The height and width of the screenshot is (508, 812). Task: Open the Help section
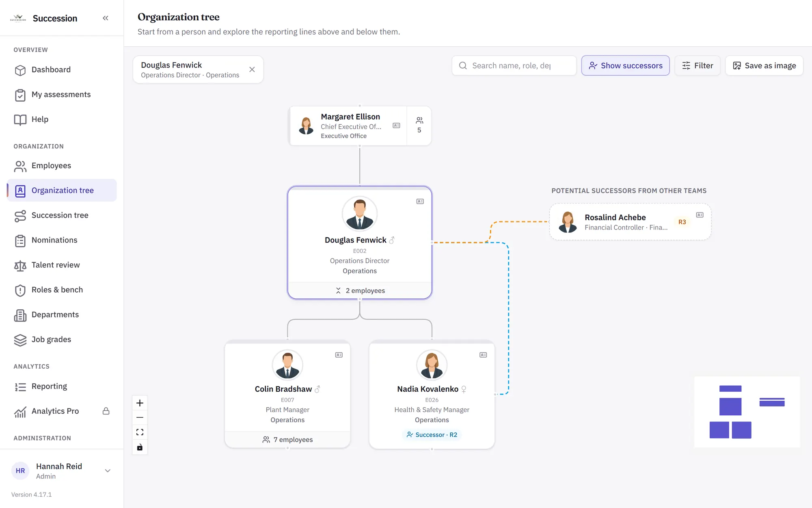(62, 119)
